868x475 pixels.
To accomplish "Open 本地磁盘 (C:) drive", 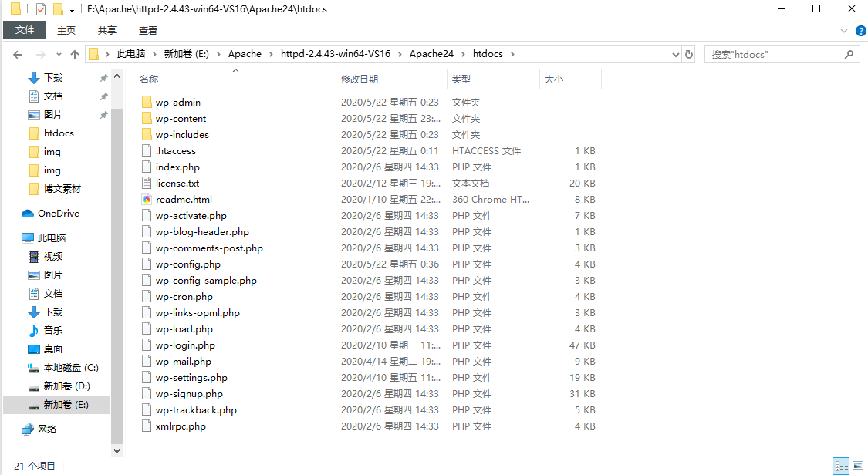I will [71, 368].
